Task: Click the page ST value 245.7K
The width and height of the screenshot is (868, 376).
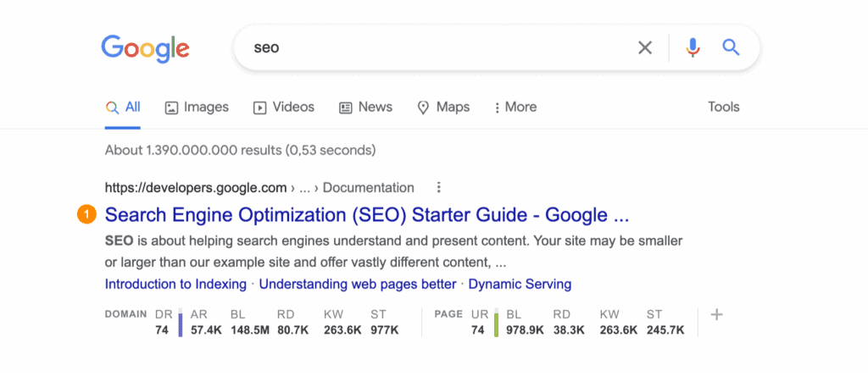Action: [665, 330]
